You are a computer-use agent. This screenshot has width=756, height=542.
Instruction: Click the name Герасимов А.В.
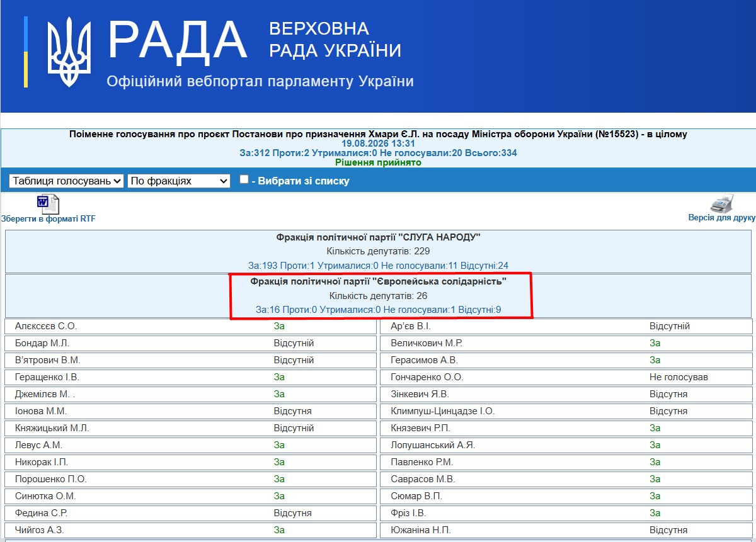coord(424,360)
